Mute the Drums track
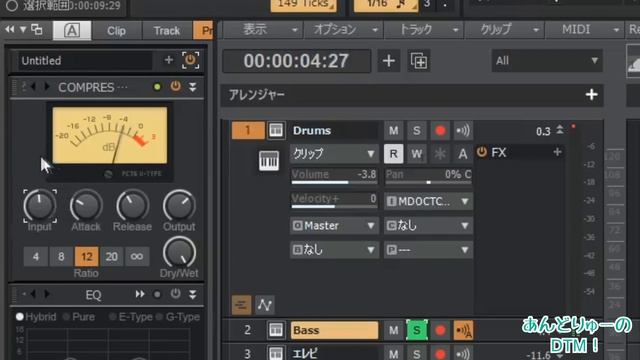This screenshot has width=640, height=360. coord(393,131)
